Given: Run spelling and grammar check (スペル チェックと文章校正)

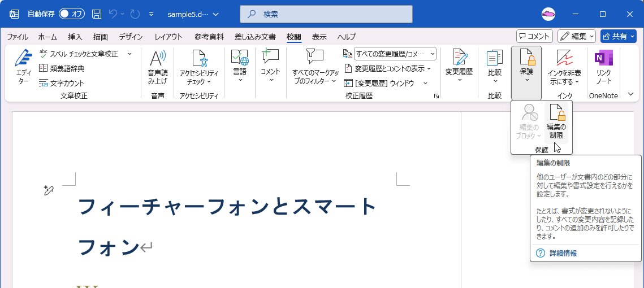Looking at the screenshot, I should pos(79,54).
